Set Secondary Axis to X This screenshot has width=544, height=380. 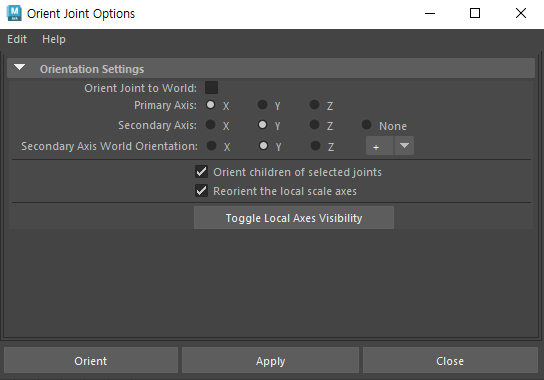pos(211,125)
